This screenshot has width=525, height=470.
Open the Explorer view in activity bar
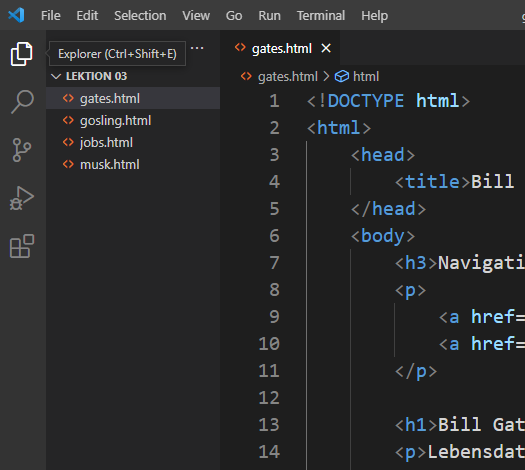(22, 54)
